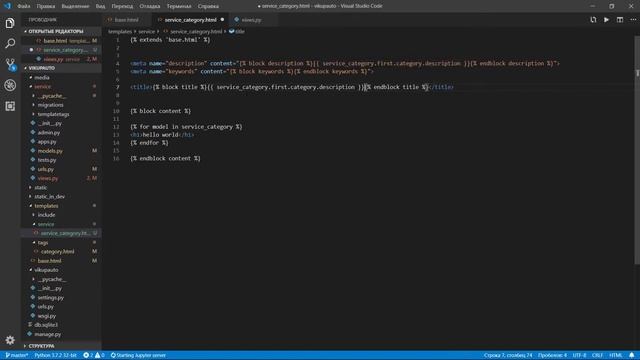Screen dimensions: 640x360
Task: Click the templates breadcrumb segment
Action: [120, 31]
